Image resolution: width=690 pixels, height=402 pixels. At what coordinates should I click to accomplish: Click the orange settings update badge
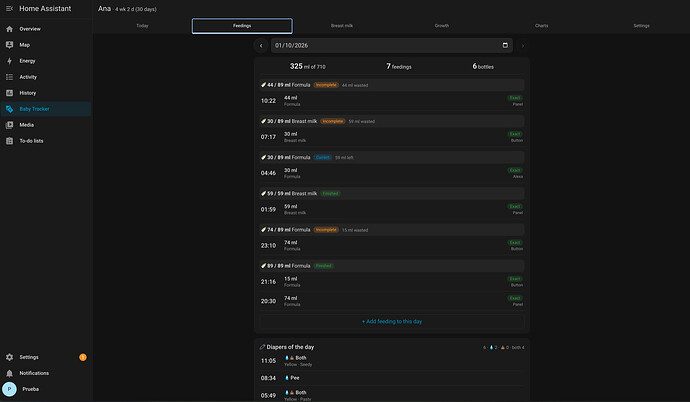point(82,357)
